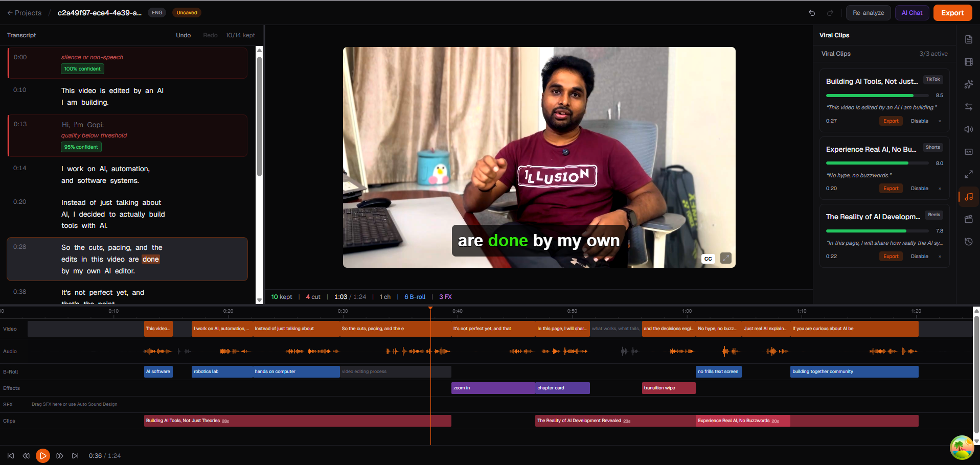Image resolution: width=980 pixels, height=465 pixels.
Task: Click the B-roll clapperboard icon in the sidebar
Action: [968, 219]
